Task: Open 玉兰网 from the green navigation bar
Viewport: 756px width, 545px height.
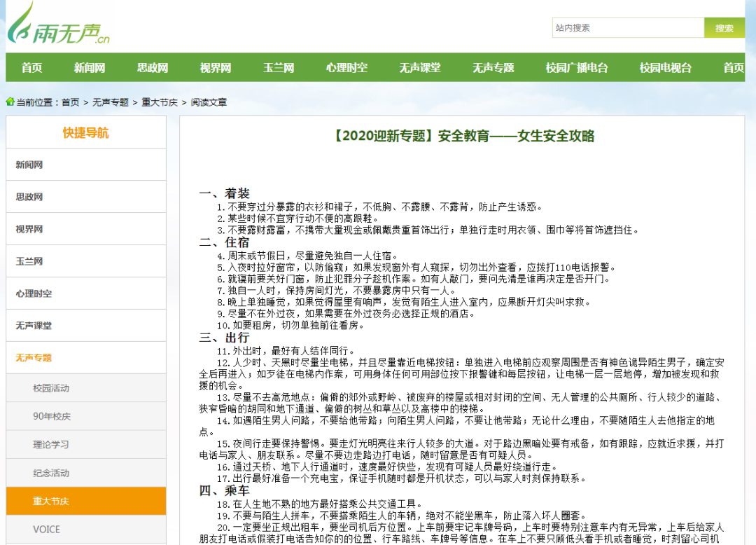Action: [279, 68]
